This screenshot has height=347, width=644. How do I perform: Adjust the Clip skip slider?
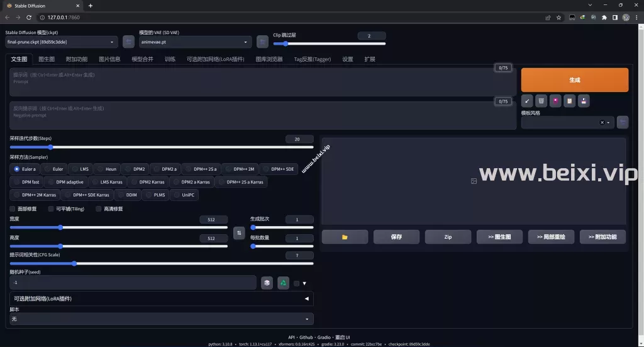pos(330,43)
